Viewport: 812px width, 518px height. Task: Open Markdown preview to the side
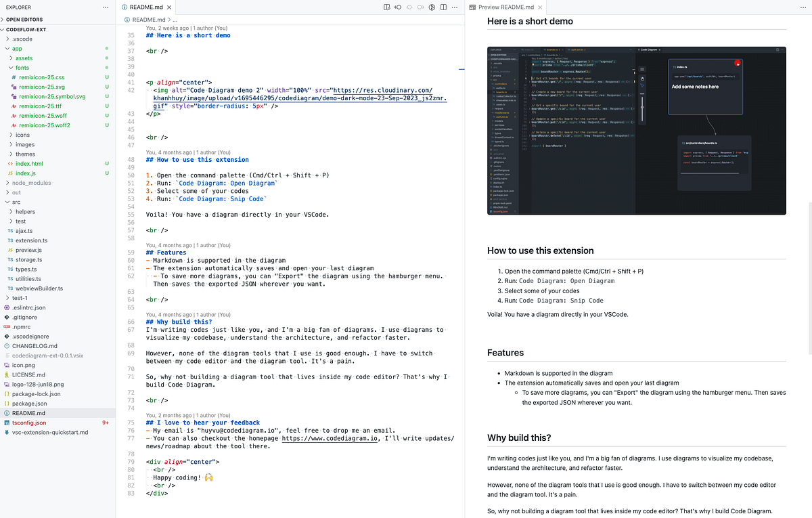pyautogui.click(x=386, y=7)
